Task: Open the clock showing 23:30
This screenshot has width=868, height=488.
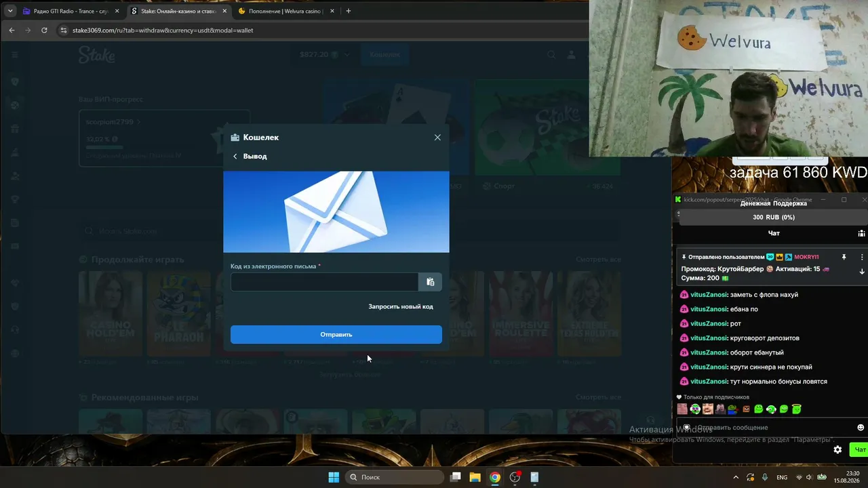Action: coord(848,477)
